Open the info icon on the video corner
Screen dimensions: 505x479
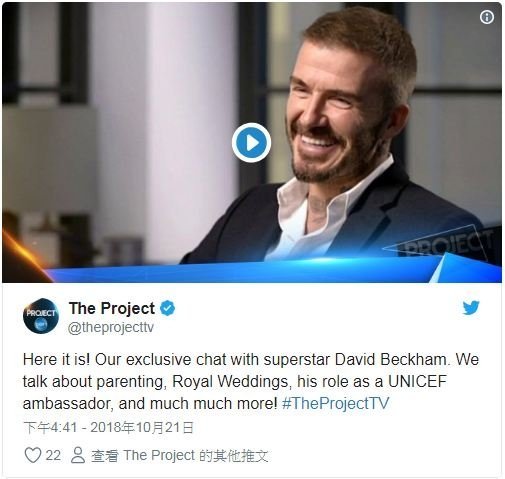pos(487,17)
